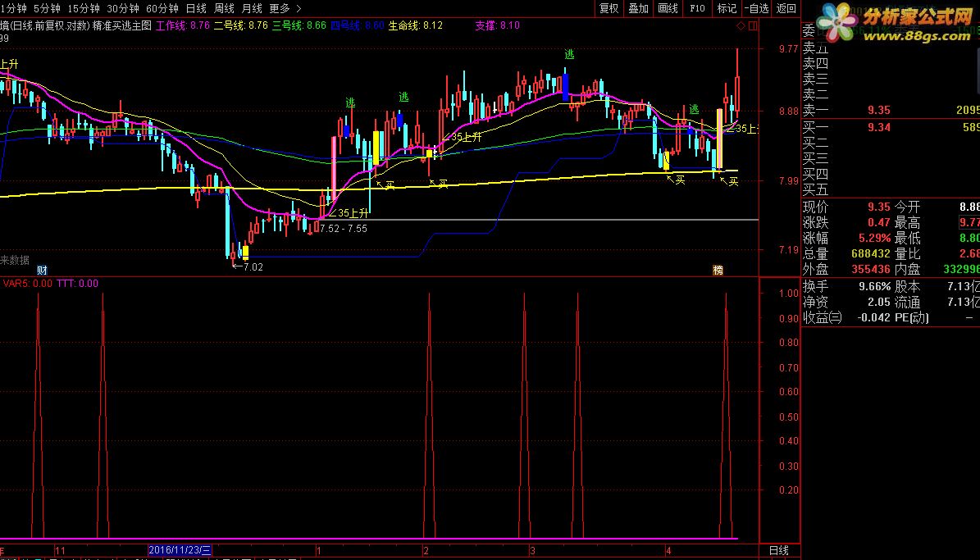980x560 pixels.
Task: Click the 最高 label
Action: [908, 222]
